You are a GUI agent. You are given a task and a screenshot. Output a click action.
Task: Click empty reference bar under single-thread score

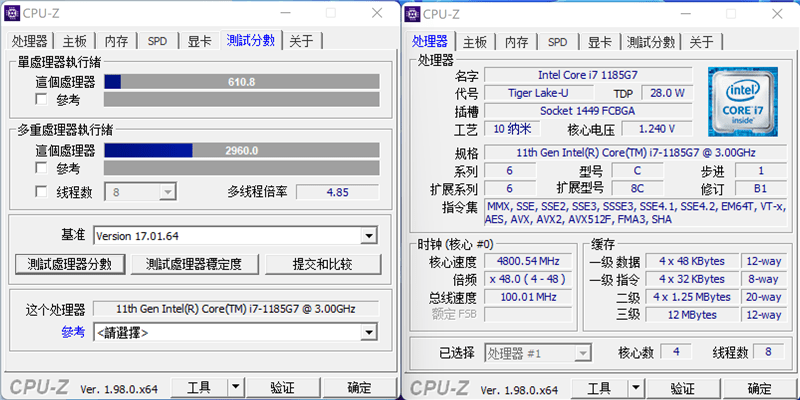(242, 99)
